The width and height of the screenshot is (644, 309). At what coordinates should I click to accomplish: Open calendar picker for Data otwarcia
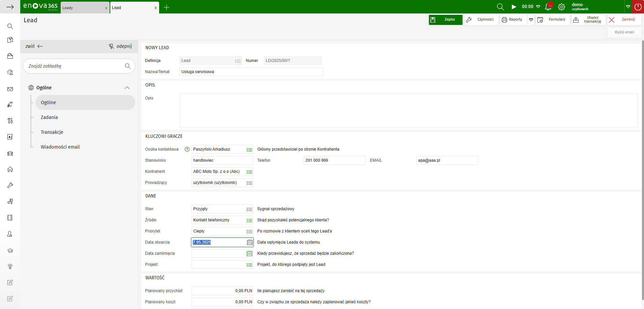250,242
